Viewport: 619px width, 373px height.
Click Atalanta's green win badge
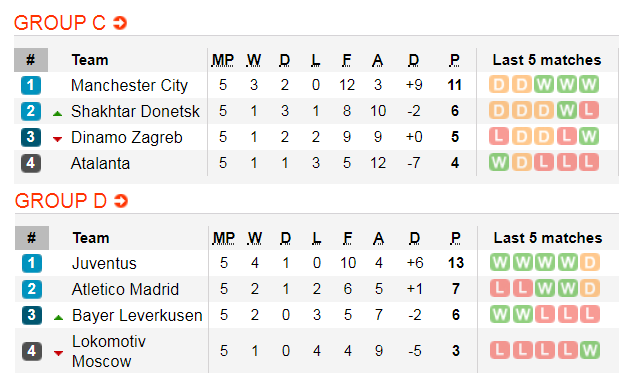click(x=499, y=163)
